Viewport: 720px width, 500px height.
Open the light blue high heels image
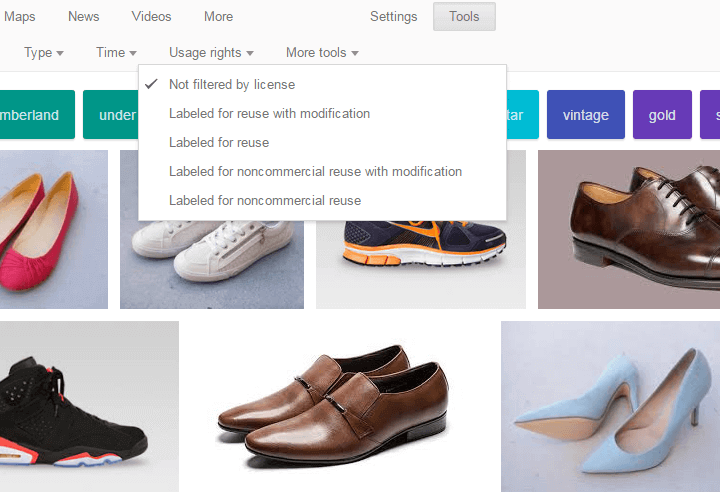click(610, 405)
